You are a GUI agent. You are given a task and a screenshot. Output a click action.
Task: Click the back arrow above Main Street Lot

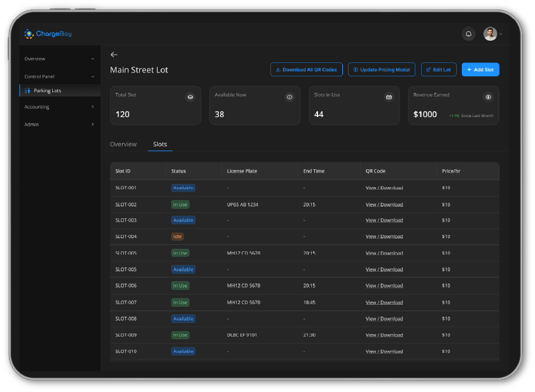pos(114,55)
